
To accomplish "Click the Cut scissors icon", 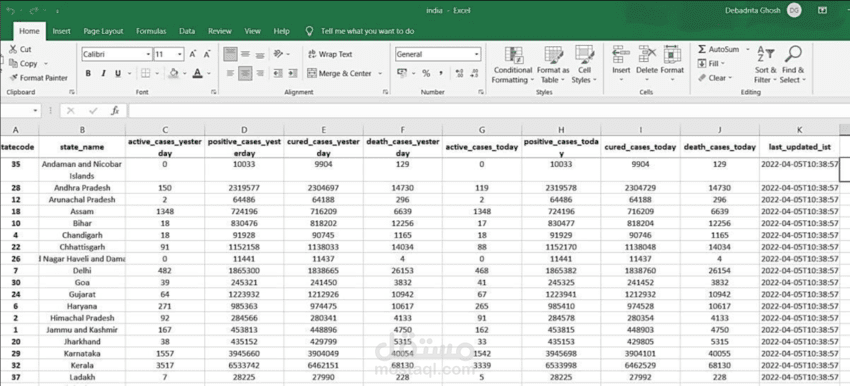I will tap(12, 49).
